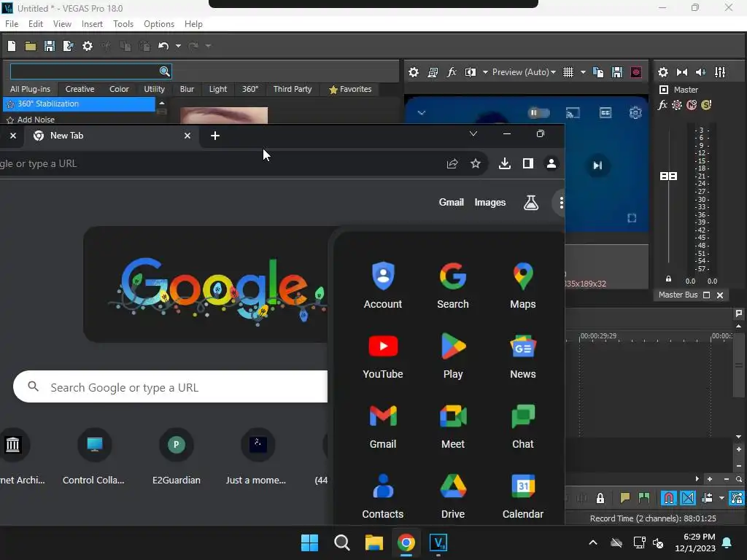Image resolution: width=747 pixels, height=560 pixels.
Task: Open Search Labs flask icon
Action: [x=531, y=203]
